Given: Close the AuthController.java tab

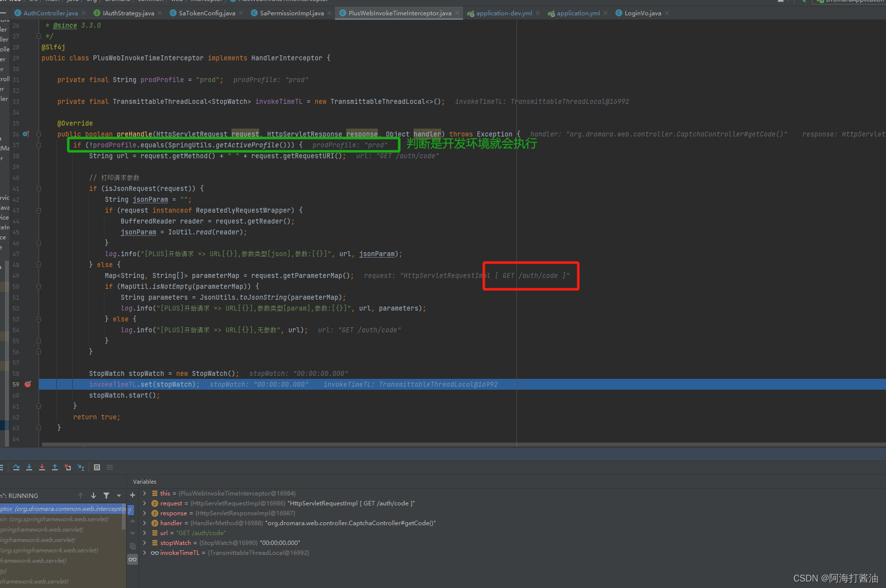Looking at the screenshot, I should [x=84, y=13].
